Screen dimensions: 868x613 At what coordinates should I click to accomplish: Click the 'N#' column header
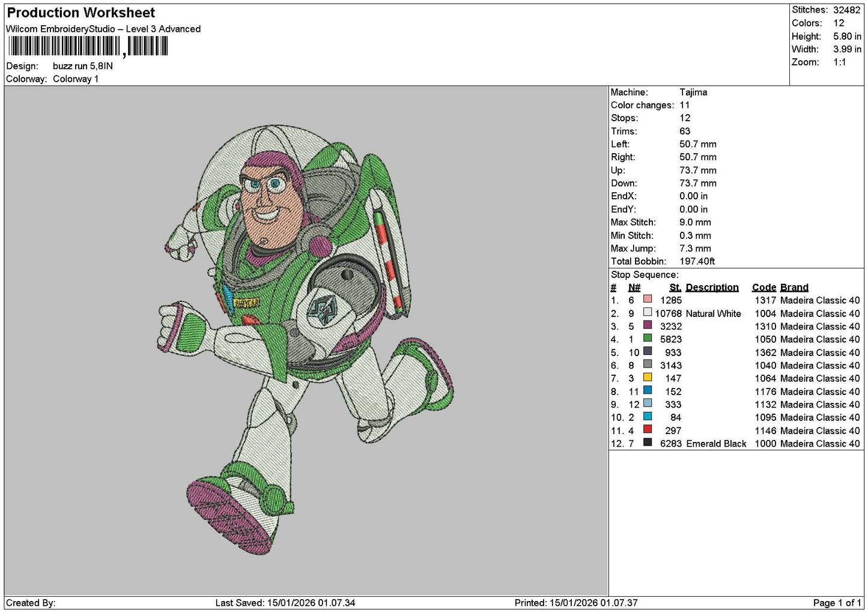click(634, 288)
